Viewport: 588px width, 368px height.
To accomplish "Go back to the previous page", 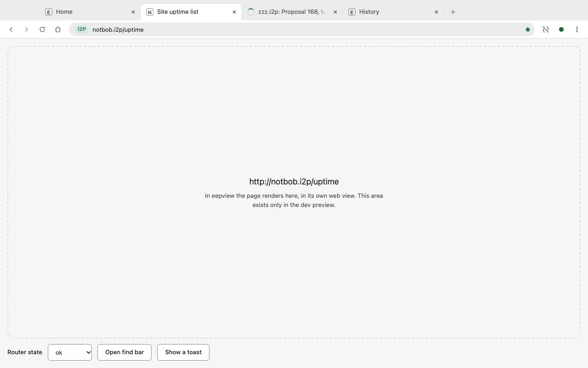I will pyautogui.click(x=11, y=29).
